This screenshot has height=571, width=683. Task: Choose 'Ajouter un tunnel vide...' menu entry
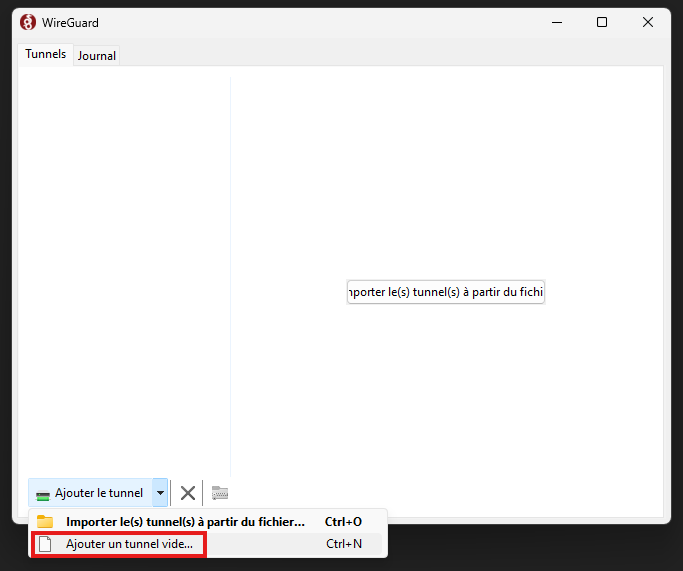coord(129,544)
